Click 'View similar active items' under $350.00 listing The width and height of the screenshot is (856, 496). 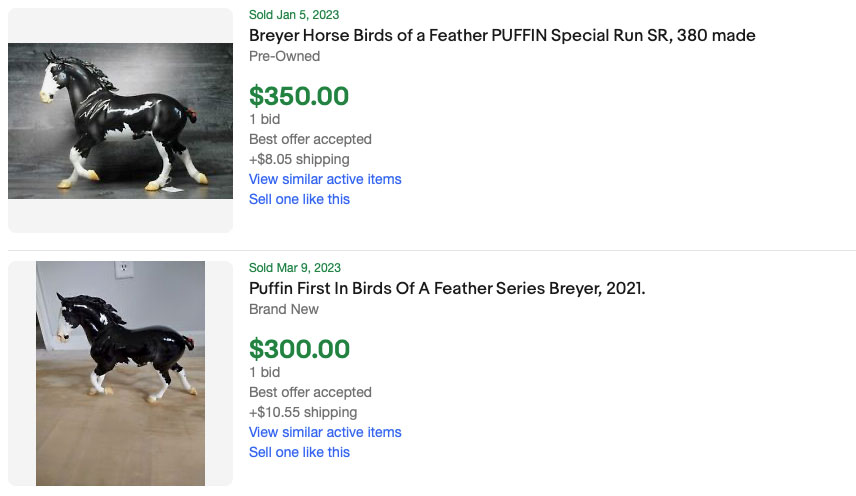[325, 179]
